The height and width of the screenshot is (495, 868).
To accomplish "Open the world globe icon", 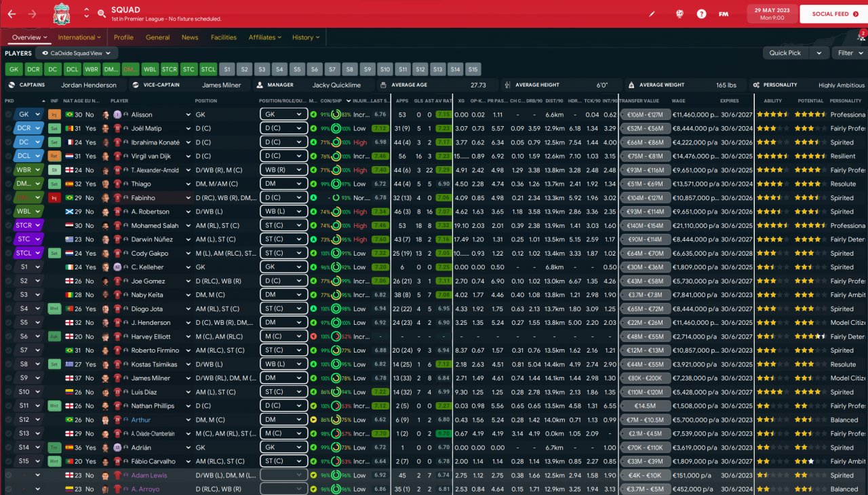I will [x=679, y=14].
